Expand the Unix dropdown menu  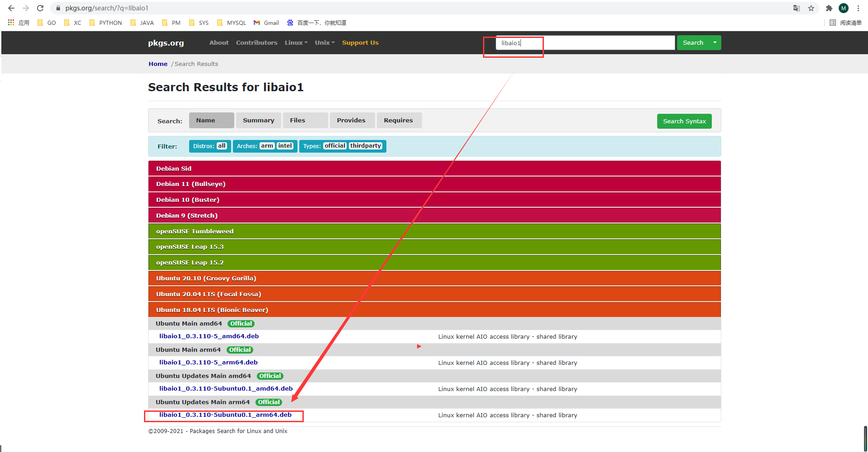tap(325, 42)
